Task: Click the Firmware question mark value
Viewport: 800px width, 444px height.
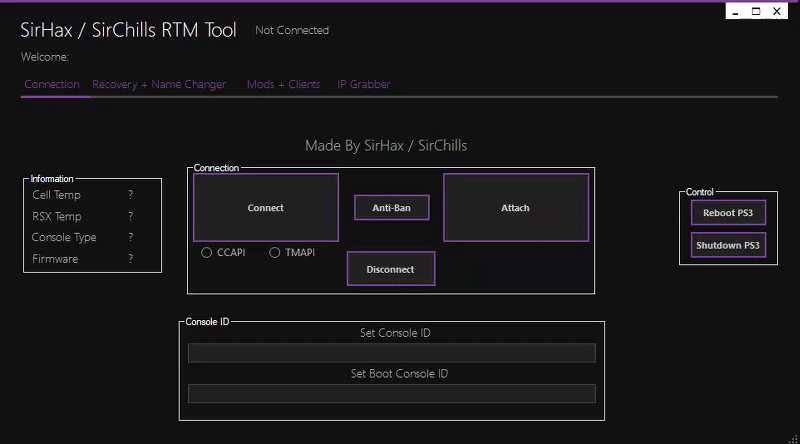Action: pyautogui.click(x=131, y=259)
